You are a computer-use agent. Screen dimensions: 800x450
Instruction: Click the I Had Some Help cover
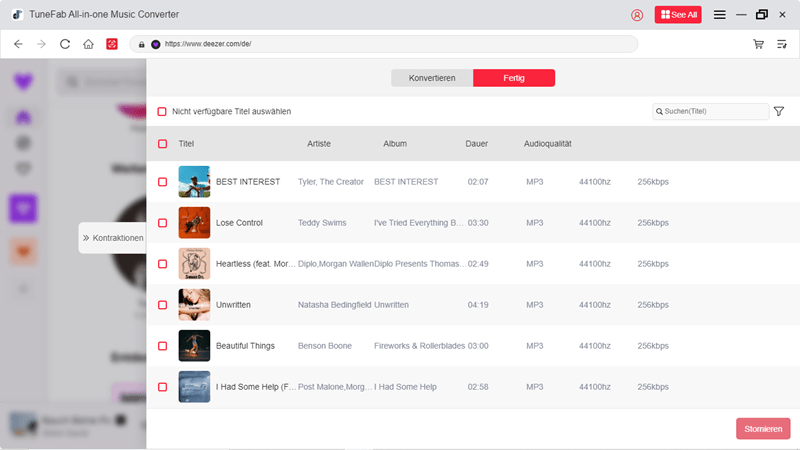(194, 387)
